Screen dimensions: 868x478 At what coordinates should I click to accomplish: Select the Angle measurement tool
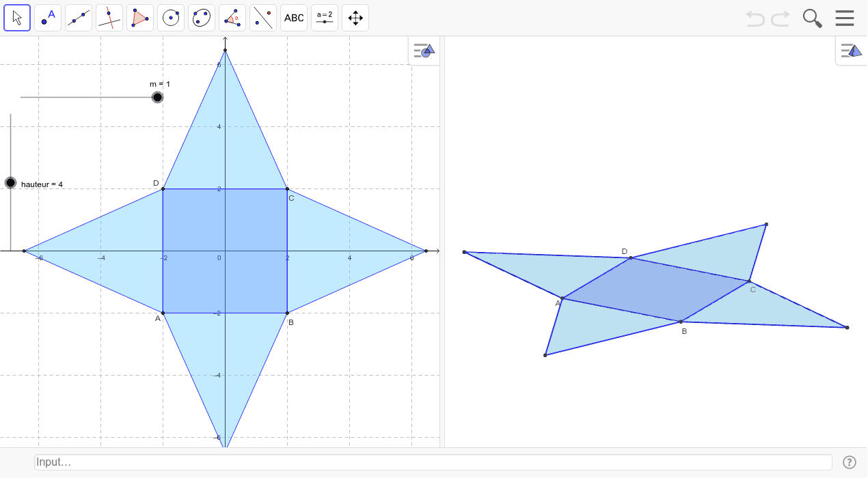pyautogui.click(x=232, y=18)
